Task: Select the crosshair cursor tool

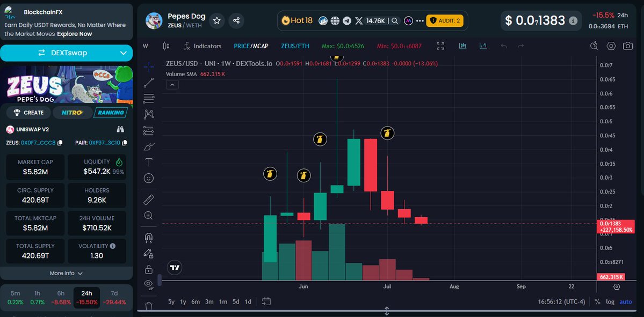Action: tap(149, 67)
